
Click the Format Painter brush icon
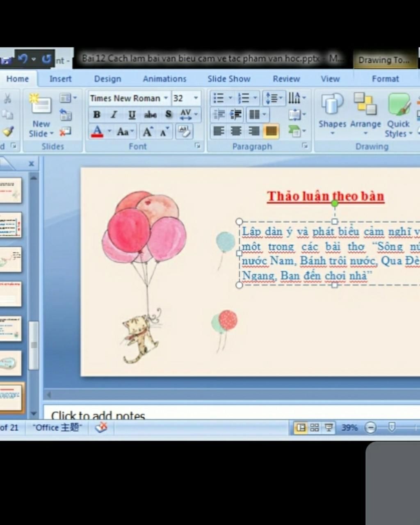7,131
